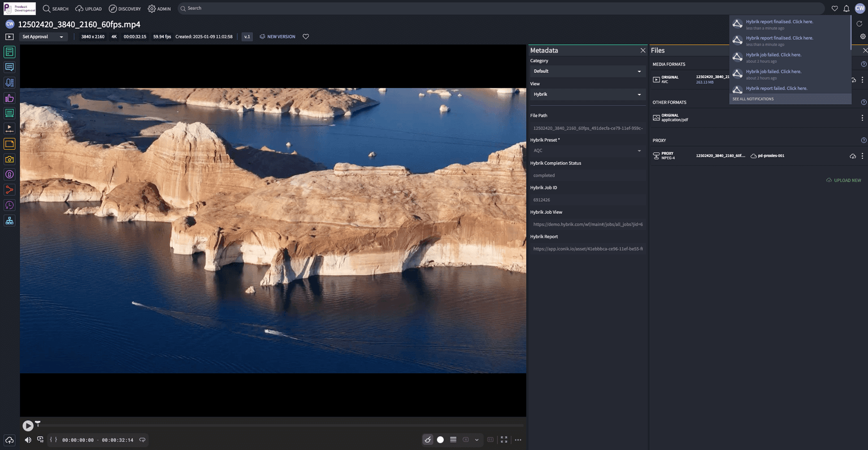The width and height of the screenshot is (868, 450).
Task: Click the cloud upload icon at sidebar bottom
Action: click(10, 440)
